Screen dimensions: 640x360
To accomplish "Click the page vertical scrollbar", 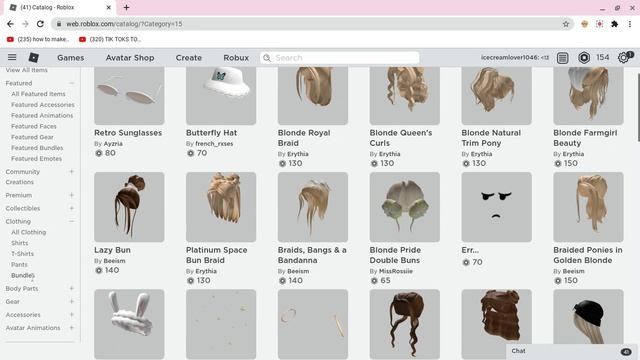I will pyautogui.click(x=638, y=108).
